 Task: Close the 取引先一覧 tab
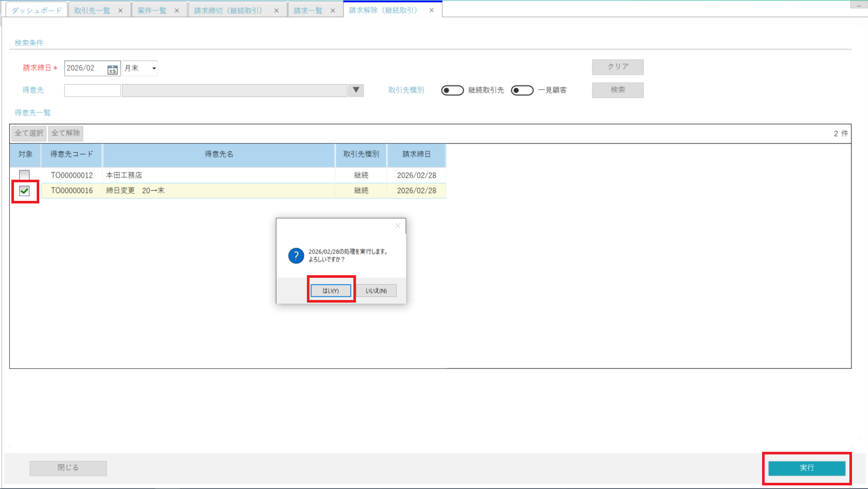120,10
